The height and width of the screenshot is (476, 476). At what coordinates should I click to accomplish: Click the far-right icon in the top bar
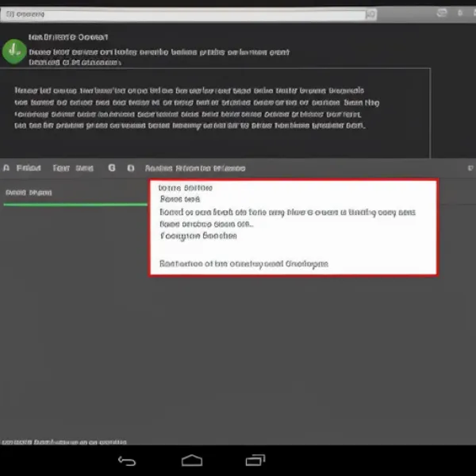point(463,13)
